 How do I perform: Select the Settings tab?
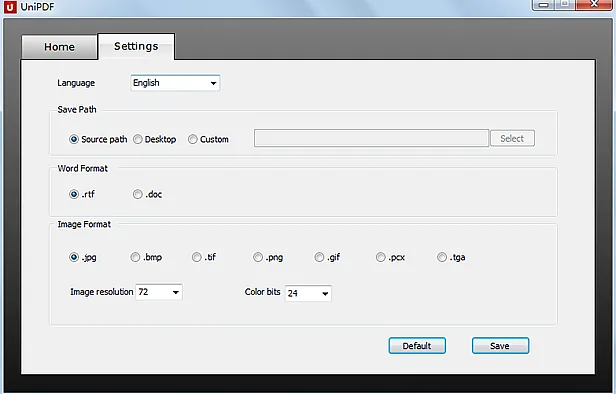coord(136,46)
